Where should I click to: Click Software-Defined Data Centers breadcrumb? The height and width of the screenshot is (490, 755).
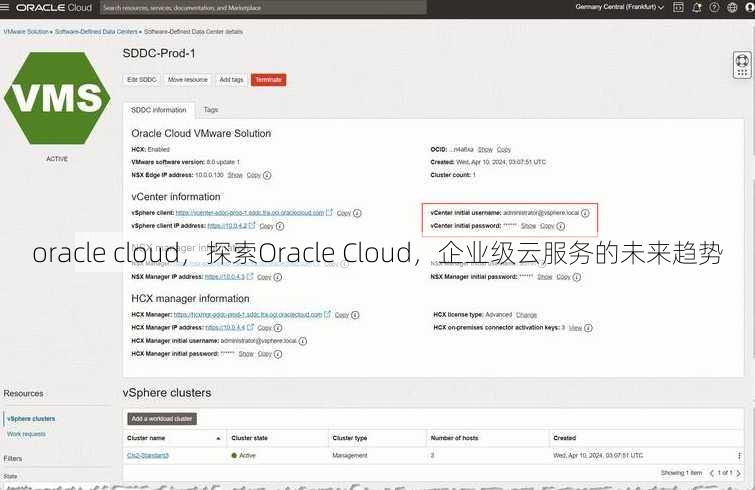tap(96, 32)
